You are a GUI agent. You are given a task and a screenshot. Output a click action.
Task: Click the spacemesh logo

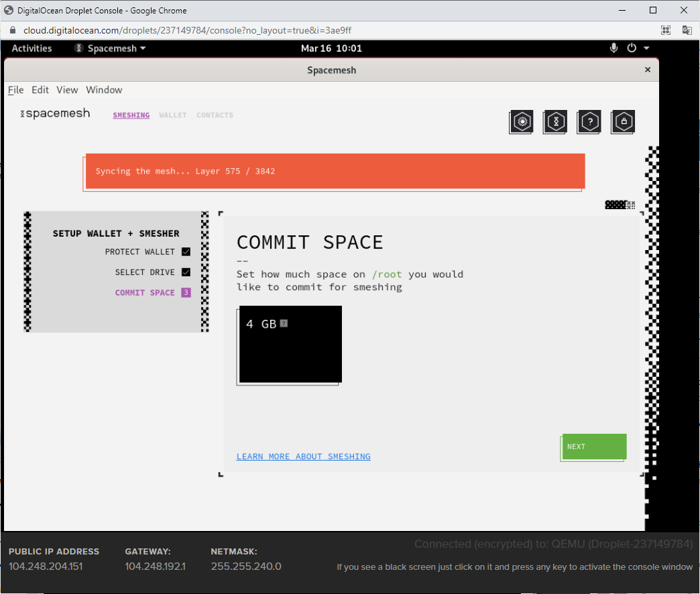(x=56, y=113)
